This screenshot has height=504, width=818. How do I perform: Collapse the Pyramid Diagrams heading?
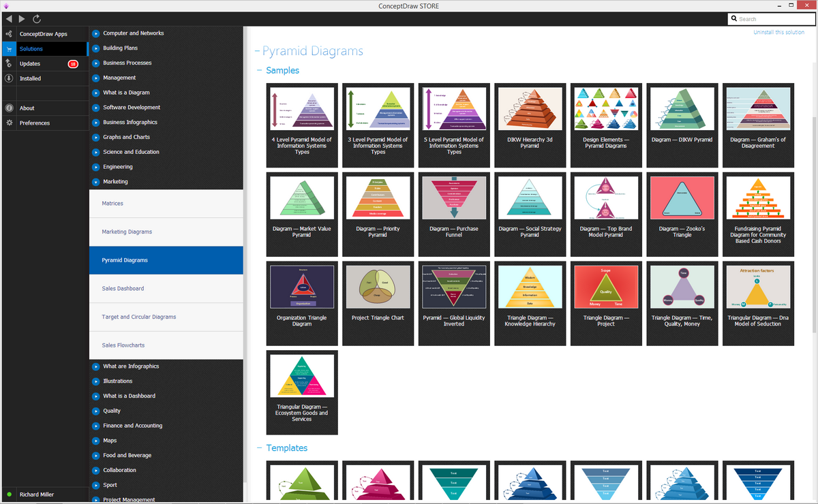256,51
